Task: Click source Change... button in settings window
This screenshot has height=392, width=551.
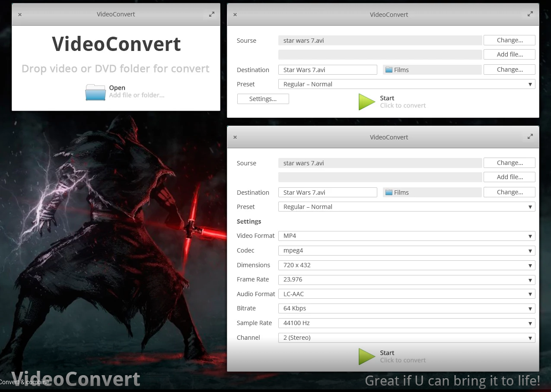Action: click(x=510, y=163)
